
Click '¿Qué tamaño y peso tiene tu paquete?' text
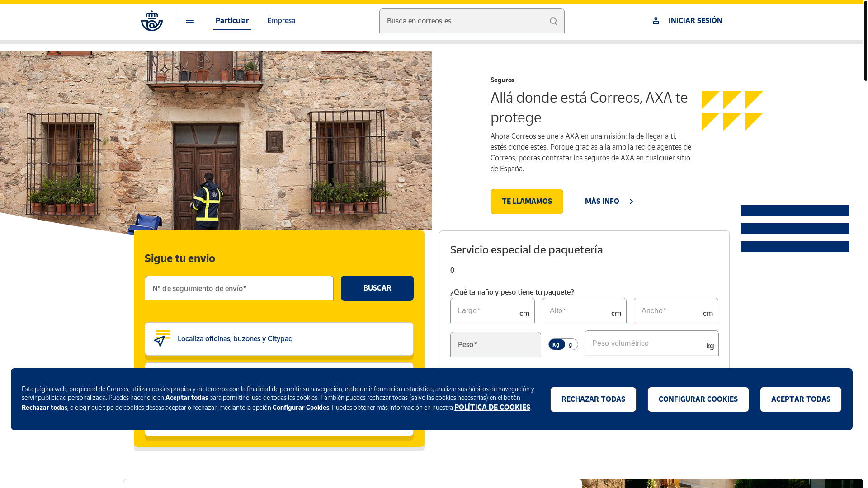[512, 292]
